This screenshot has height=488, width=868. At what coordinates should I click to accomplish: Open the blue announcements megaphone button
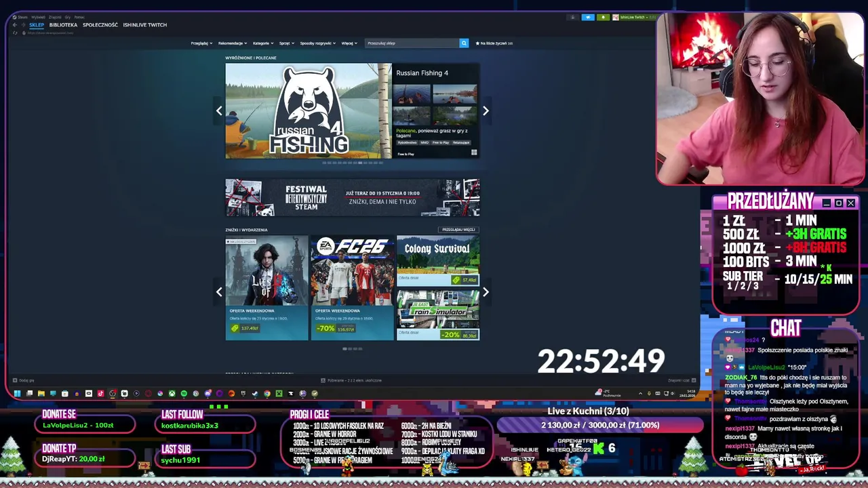(x=588, y=17)
